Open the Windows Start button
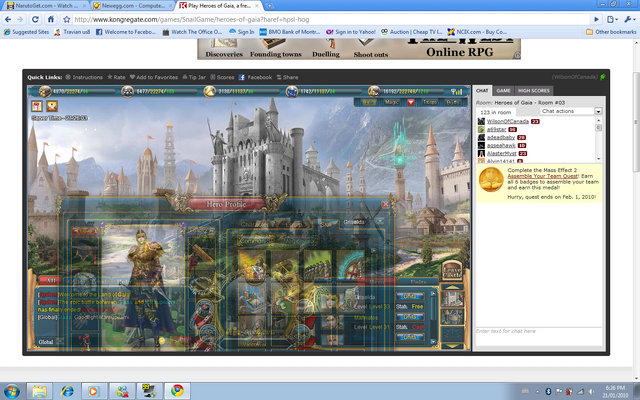Screen dimensions: 640x400 [x=12, y=391]
